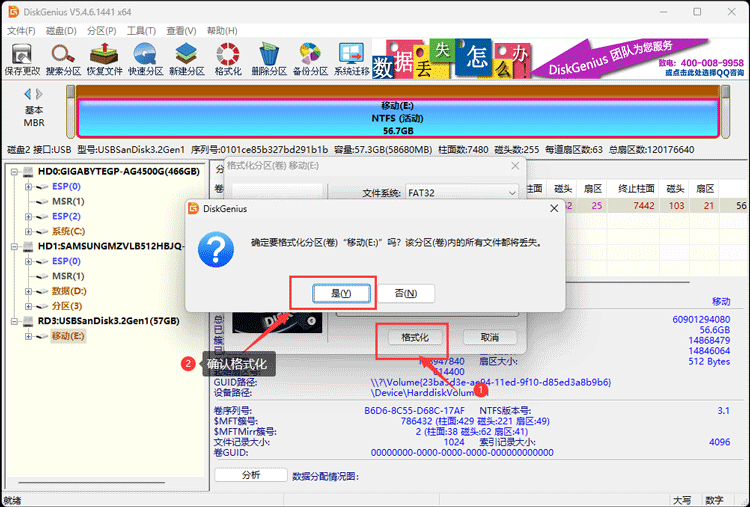The width and height of the screenshot is (750, 507).
Task: Close the DiskGenius confirmation dialog
Action: tap(554, 209)
